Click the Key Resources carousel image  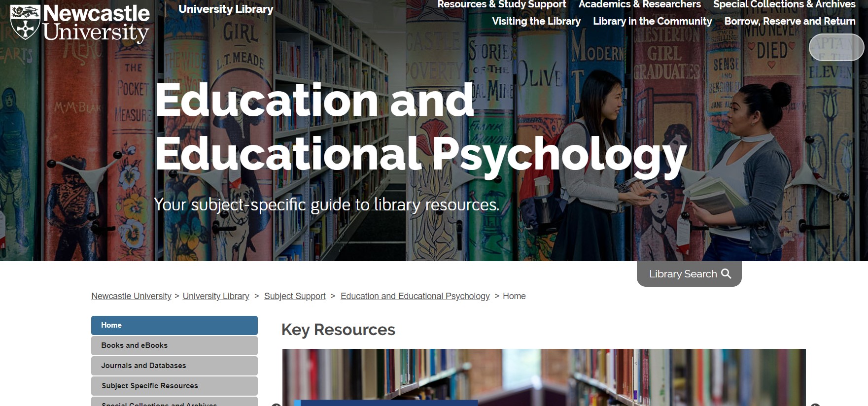coord(544,377)
